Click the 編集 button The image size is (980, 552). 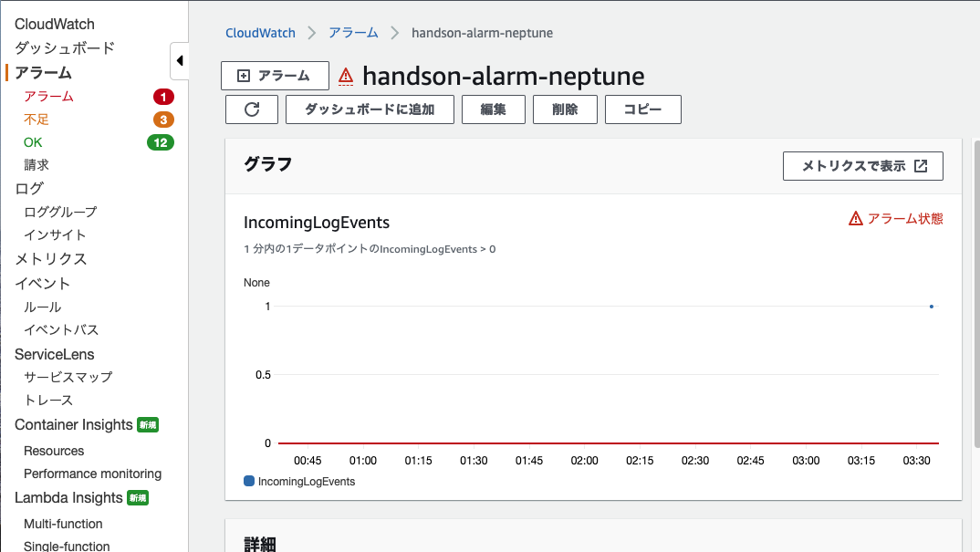[493, 109]
